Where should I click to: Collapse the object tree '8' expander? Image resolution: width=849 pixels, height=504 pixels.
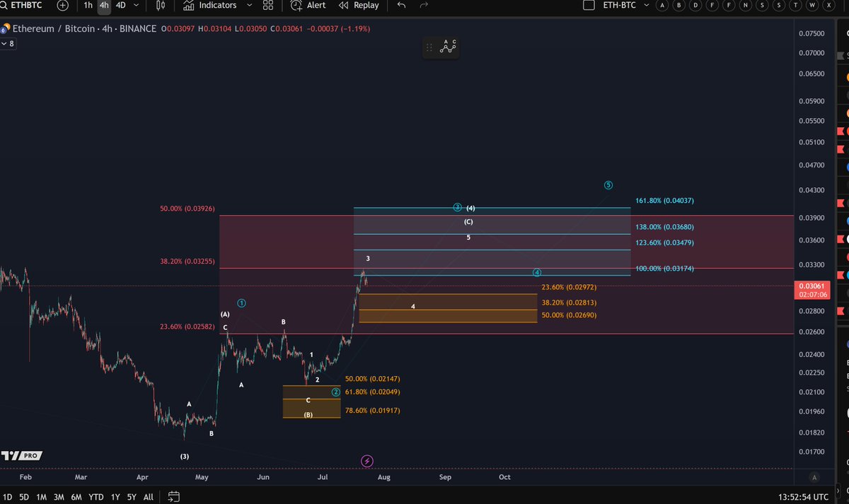tap(7, 43)
